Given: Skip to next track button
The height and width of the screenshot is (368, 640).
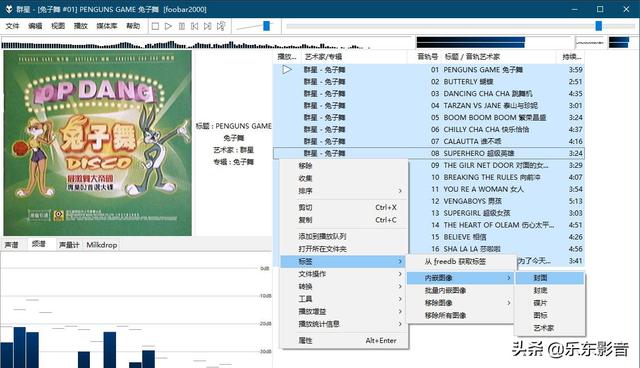Looking at the screenshot, I should point(208,26).
